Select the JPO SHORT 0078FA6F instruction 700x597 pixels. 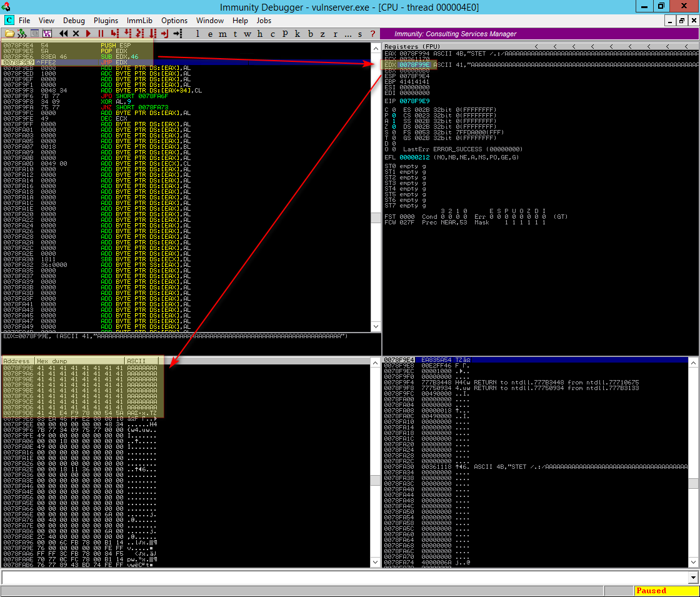[186, 96]
